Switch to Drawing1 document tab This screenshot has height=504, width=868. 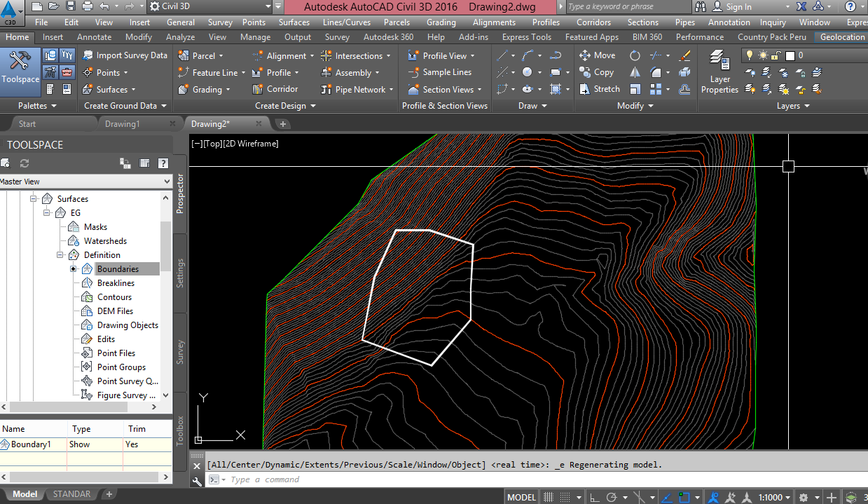[123, 124]
